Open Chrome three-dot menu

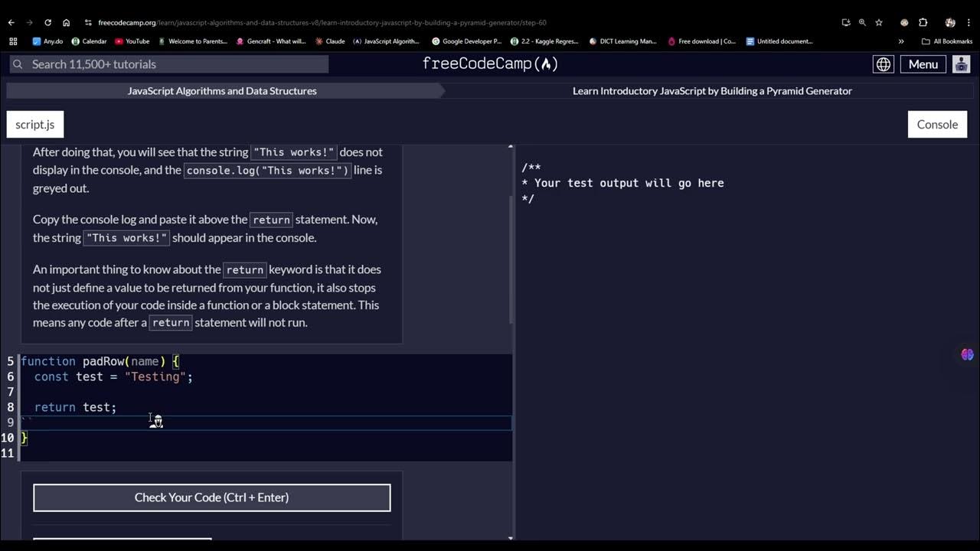[968, 22]
